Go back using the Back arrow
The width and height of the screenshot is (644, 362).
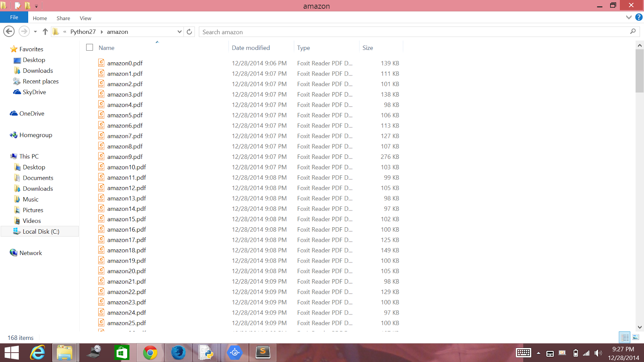[9, 31]
